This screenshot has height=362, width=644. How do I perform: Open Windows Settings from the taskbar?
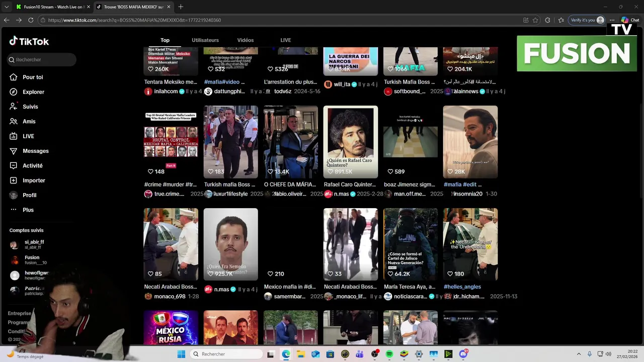(419, 354)
